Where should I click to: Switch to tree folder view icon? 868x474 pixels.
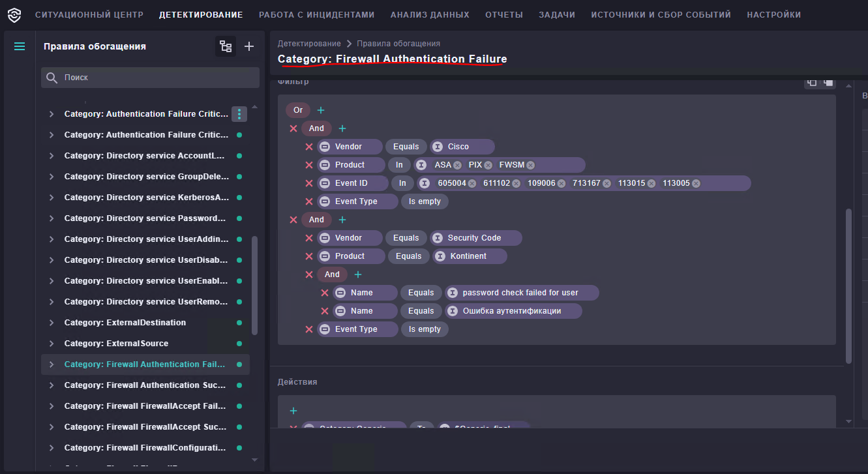pos(226,46)
